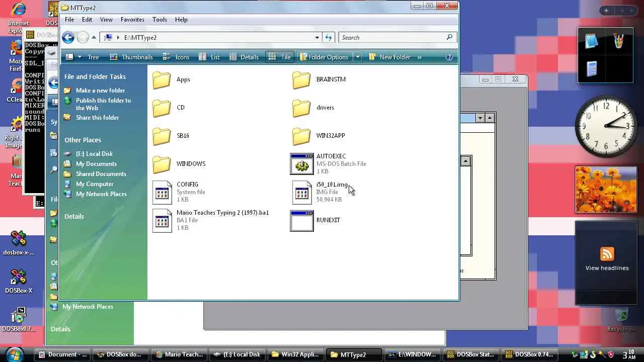The image size is (644, 362).
Task: Select the i50_101.img file icon
Action: tap(302, 193)
